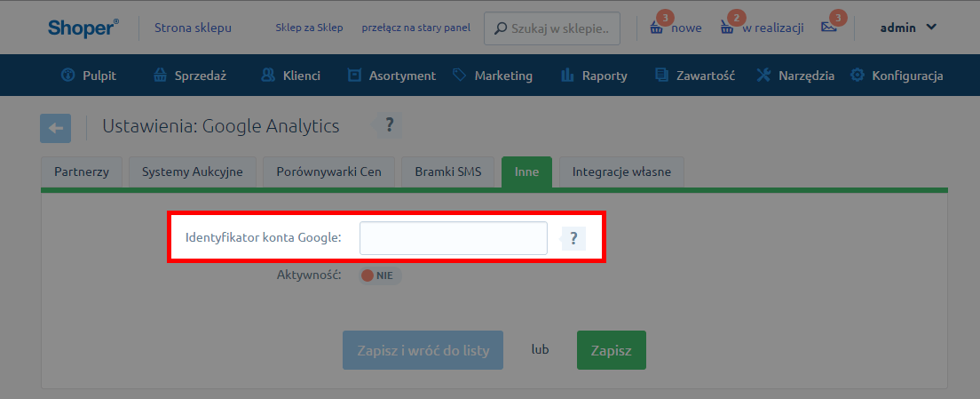980x399 pixels.
Task: Click Zapisz i wróć do listy button
Action: pos(423,350)
